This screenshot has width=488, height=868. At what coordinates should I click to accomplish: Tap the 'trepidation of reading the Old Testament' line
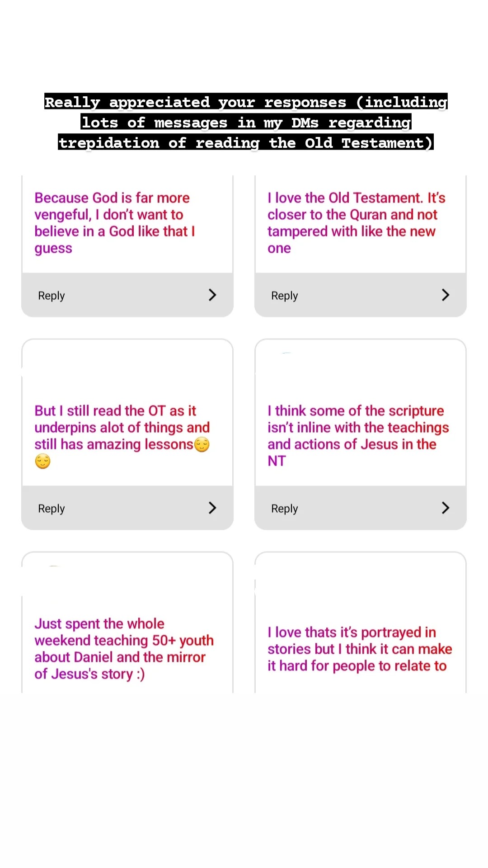click(x=246, y=143)
